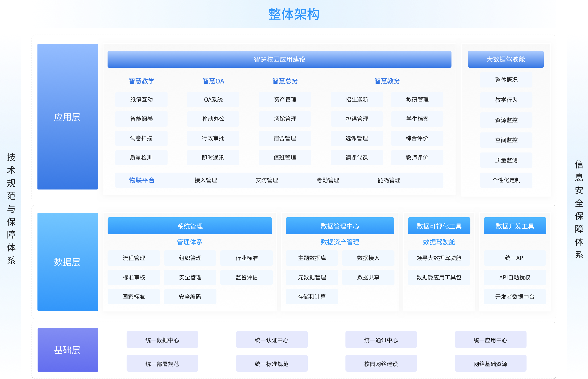Select the 智慧OA category link
The width and height of the screenshot is (588, 379).
tap(213, 81)
